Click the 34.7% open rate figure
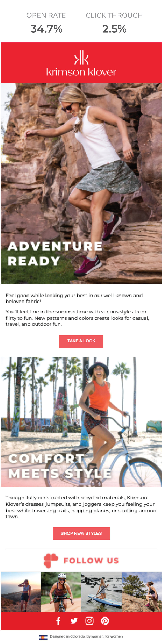The image size is (165, 644). (x=46, y=29)
